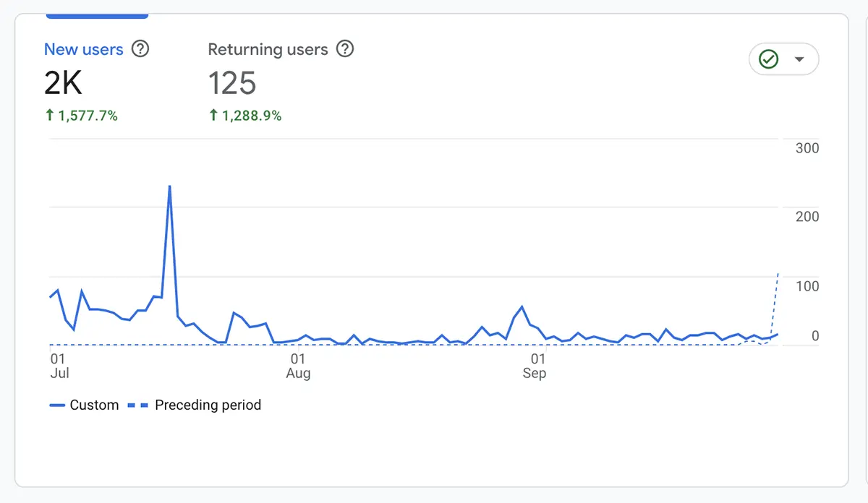The image size is (868, 503).
Task: Select the upward arrow beside 1,577.7%
Action: (x=51, y=115)
